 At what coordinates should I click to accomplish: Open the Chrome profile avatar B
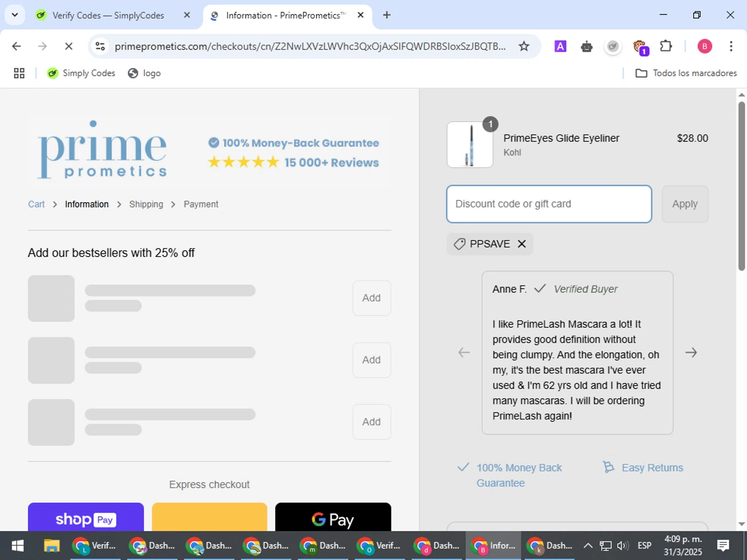pos(704,46)
